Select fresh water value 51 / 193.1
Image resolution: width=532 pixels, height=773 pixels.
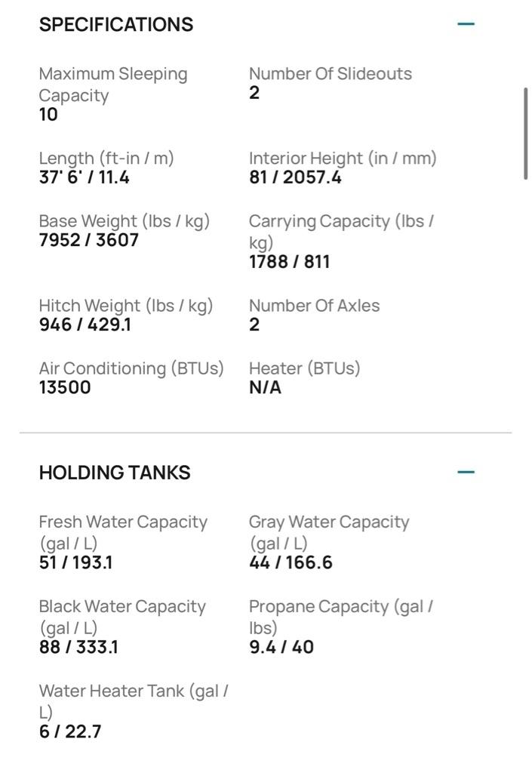click(x=75, y=562)
